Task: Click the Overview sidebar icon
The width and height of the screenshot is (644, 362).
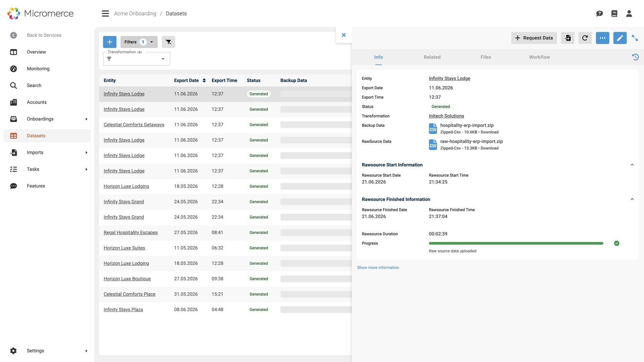Action: coord(13,52)
